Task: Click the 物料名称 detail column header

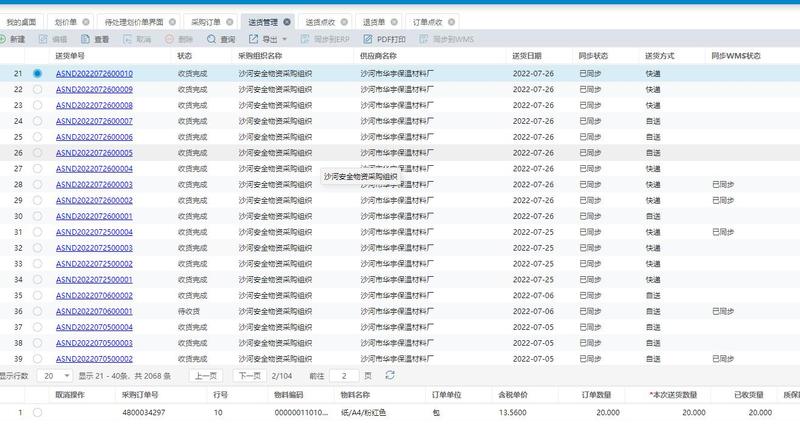Action: pyautogui.click(x=355, y=395)
